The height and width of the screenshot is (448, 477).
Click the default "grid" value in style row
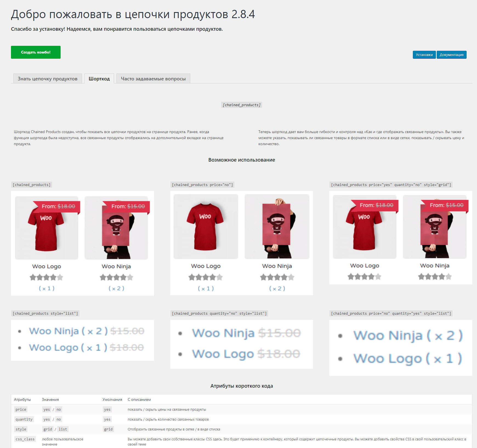(x=108, y=429)
